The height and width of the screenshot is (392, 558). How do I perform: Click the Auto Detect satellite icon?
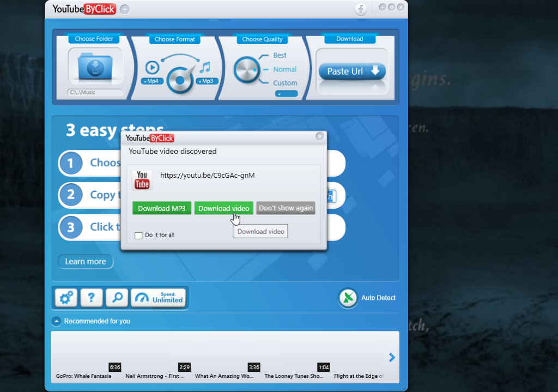347,298
